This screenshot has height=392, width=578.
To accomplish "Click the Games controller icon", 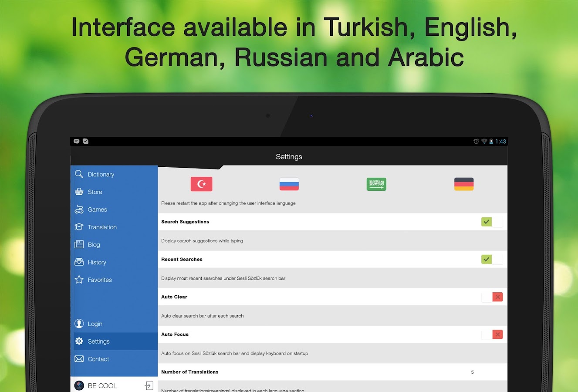I will pos(79,210).
